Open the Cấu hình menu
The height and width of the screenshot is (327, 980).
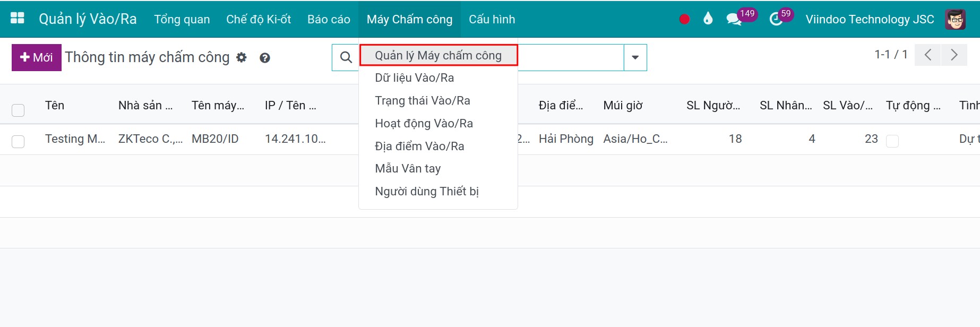492,19
